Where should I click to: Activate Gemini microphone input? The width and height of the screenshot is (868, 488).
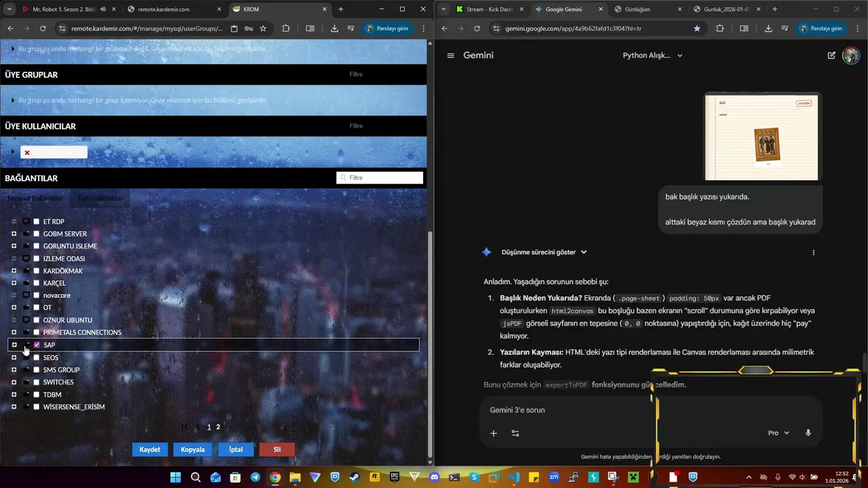coord(808,433)
